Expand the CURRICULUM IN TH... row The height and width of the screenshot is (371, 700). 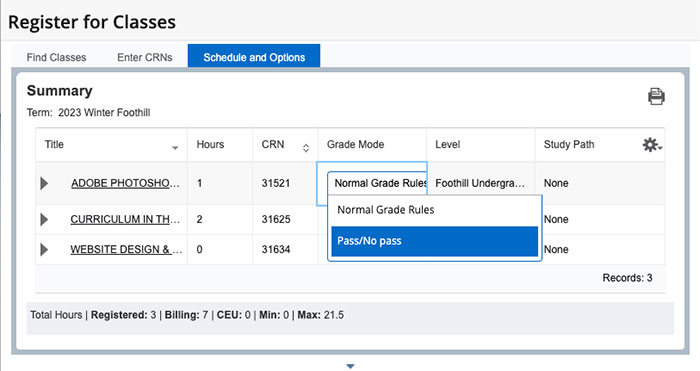[x=44, y=219]
